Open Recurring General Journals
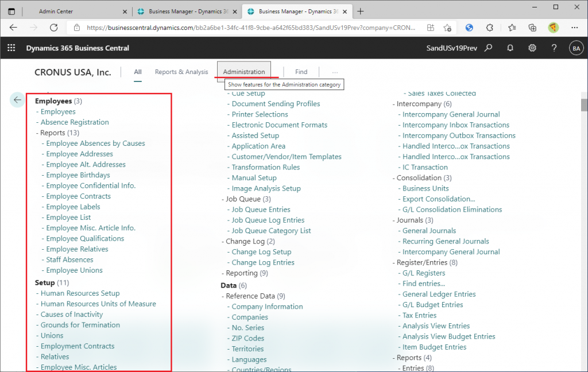This screenshot has height=372, width=588. point(446,241)
